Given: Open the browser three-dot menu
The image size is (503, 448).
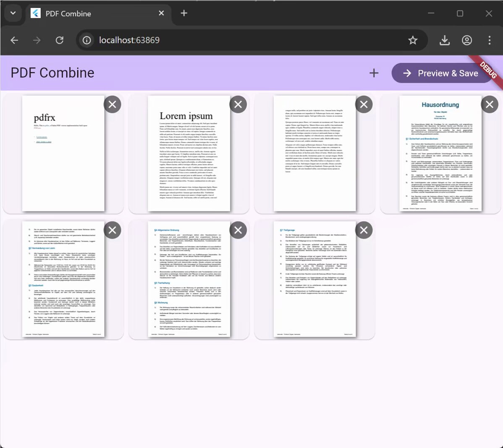Looking at the screenshot, I should point(489,40).
